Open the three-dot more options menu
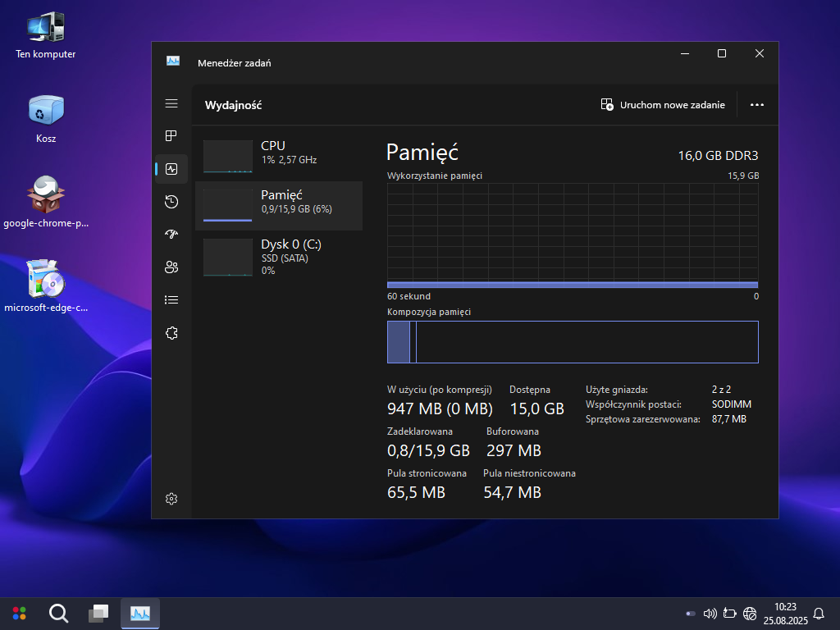Image resolution: width=840 pixels, height=630 pixels. 756,105
